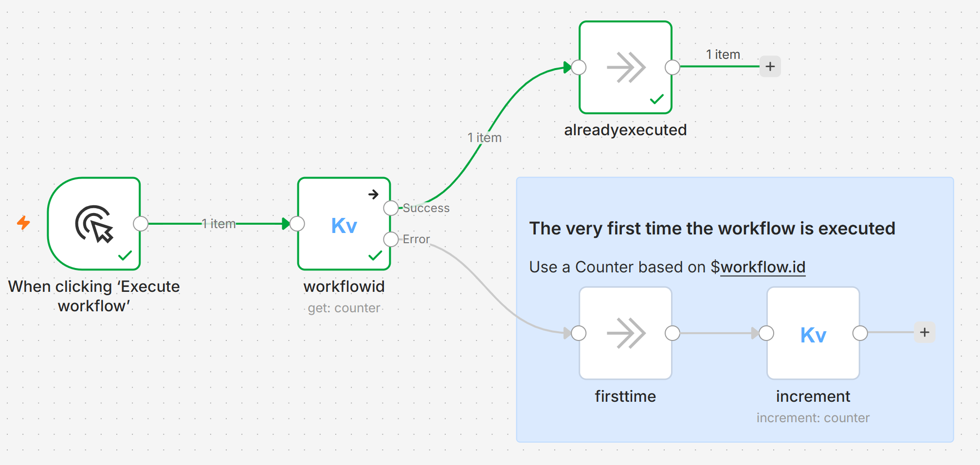Click the Success output connector of workflowid

click(391, 208)
